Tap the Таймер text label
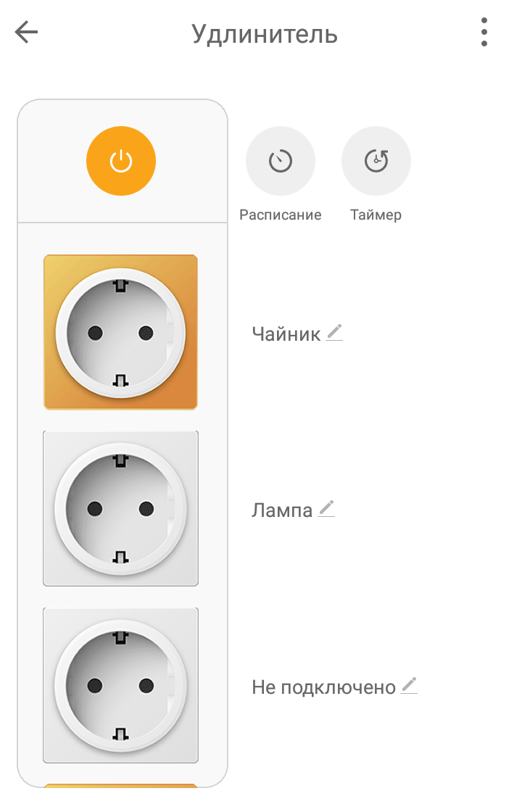The height and width of the screenshot is (812, 522). tap(376, 215)
